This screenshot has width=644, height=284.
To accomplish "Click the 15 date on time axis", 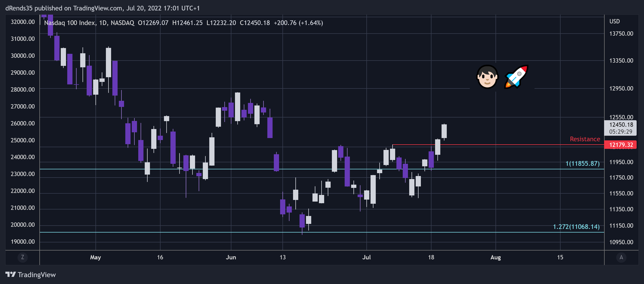I will click(560, 257).
